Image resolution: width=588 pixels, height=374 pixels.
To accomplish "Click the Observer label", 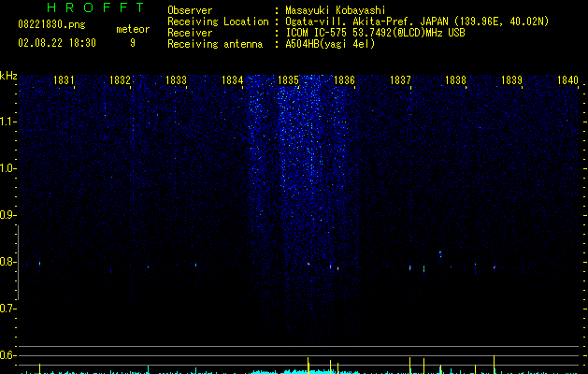I will click(190, 10).
